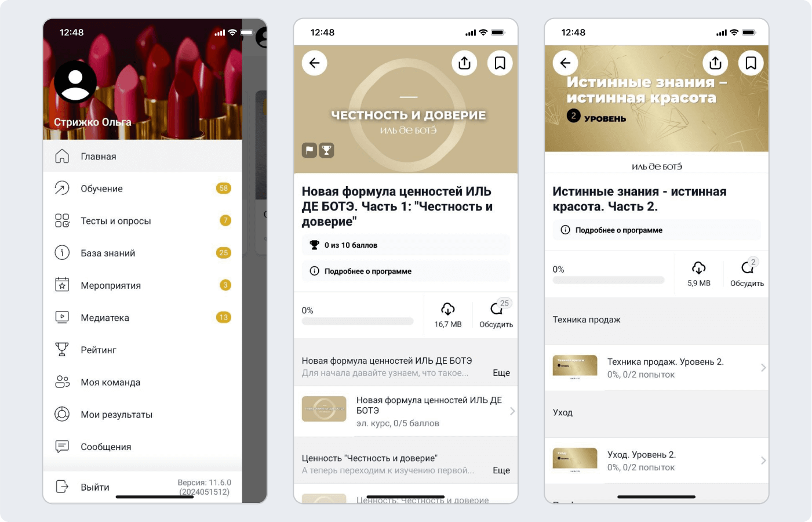Open Обсудить with 25 comments
The height and width of the screenshot is (522, 812).
[x=496, y=315]
